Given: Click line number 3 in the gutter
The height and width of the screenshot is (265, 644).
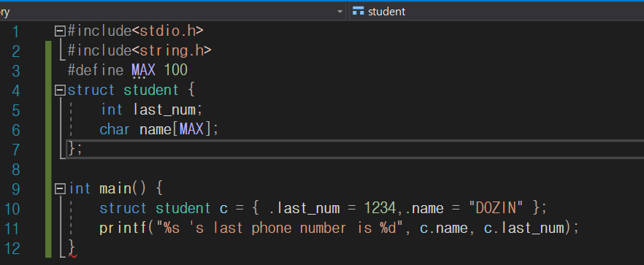Looking at the screenshot, I should (16, 71).
